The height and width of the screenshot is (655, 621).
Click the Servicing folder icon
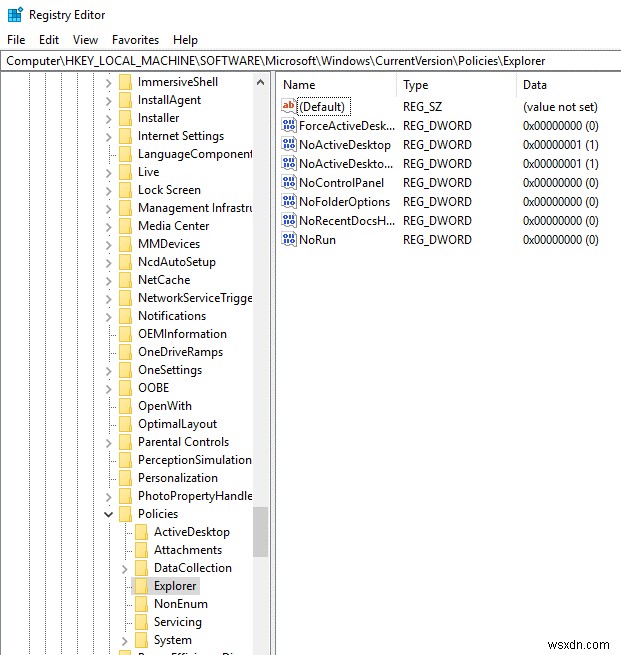[x=142, y=622]
